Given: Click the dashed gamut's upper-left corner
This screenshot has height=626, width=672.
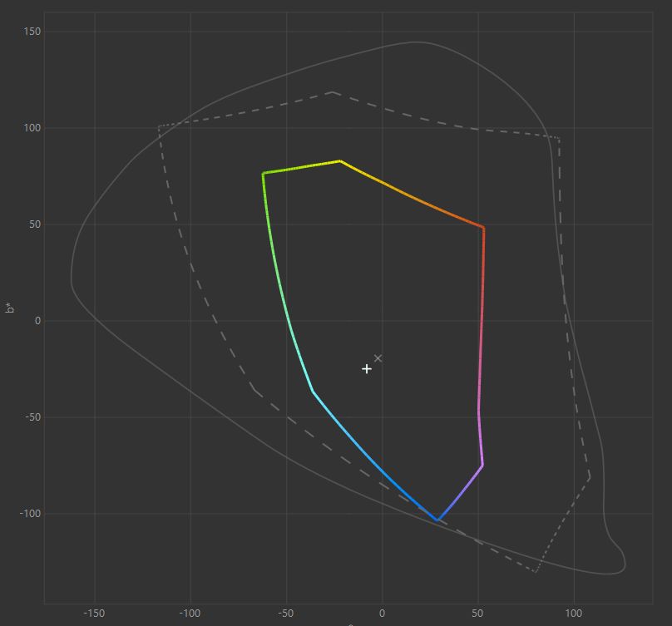Looking at the screenshot, I should click(x=159, y=126).
